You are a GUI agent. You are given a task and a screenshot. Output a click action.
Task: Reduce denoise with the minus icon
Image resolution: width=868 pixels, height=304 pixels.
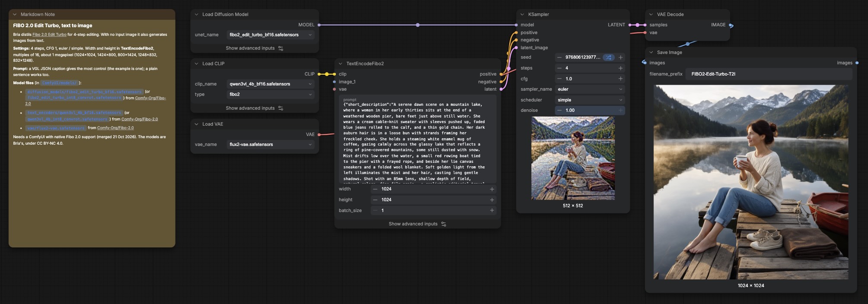559,110
